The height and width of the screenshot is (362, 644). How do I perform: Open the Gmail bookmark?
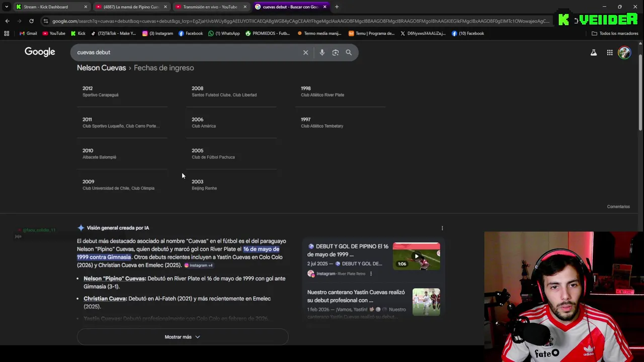click(28, 34)
